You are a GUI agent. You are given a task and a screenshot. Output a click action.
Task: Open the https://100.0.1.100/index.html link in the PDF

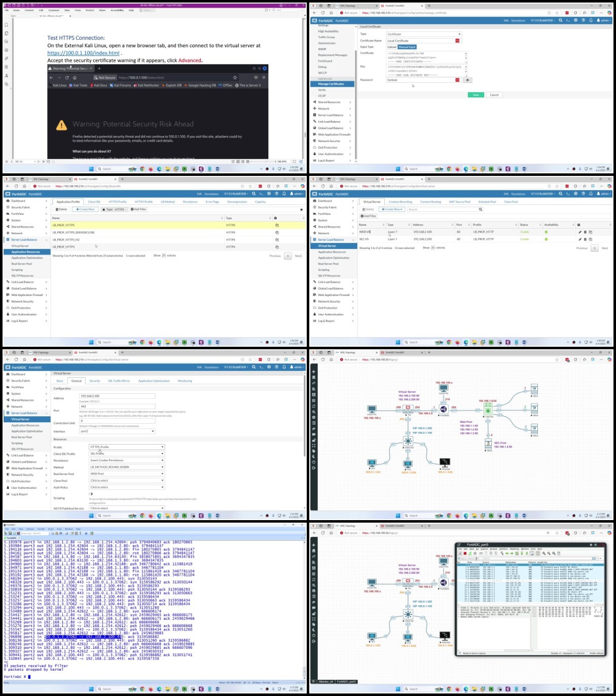(84, 53)
